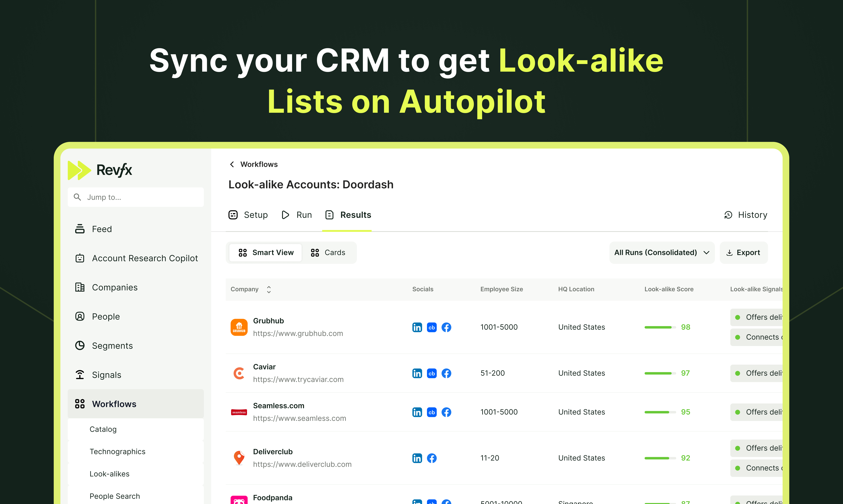This screenshot has height=504, width=843.
Task: Click Grubhub Connects signal chip
Action: coord(757,337)
